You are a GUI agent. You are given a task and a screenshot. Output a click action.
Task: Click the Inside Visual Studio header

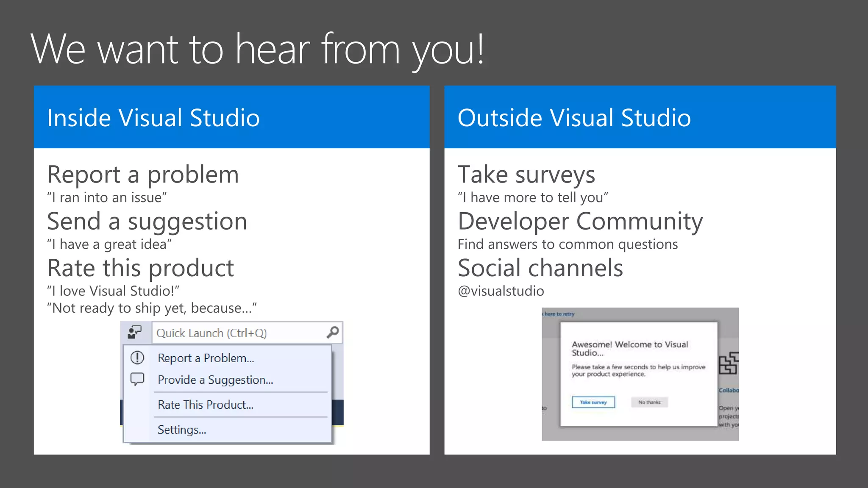pos(153,118)
